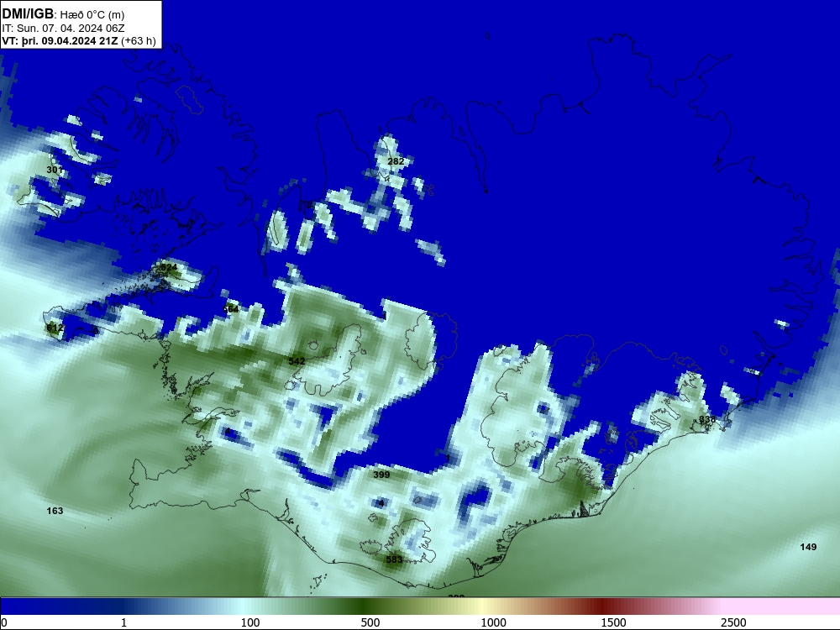Click the legend label 1000
Image resolution: width=840 pixels, height=630 pixels.
pos(493,622)
